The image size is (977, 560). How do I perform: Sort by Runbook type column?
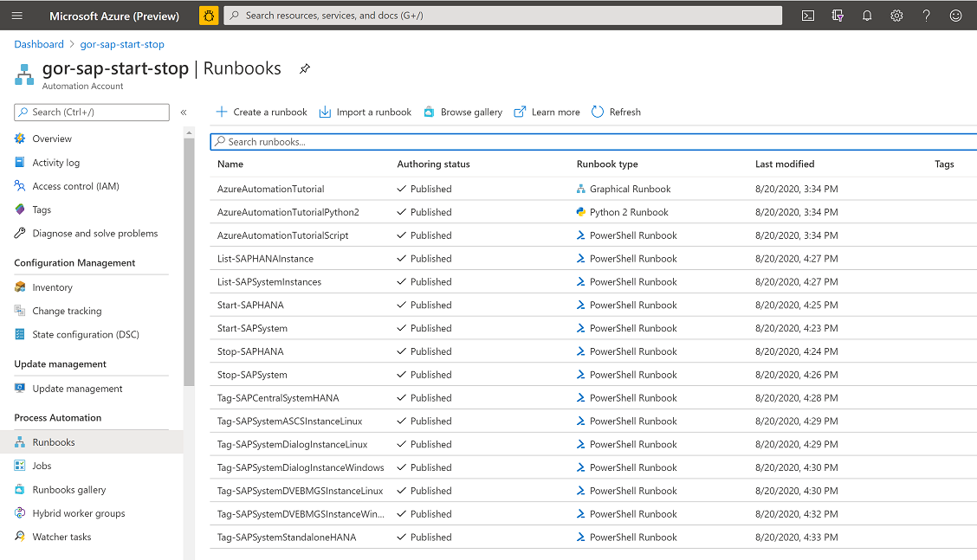pyautogui.click(x=607, y=164)
